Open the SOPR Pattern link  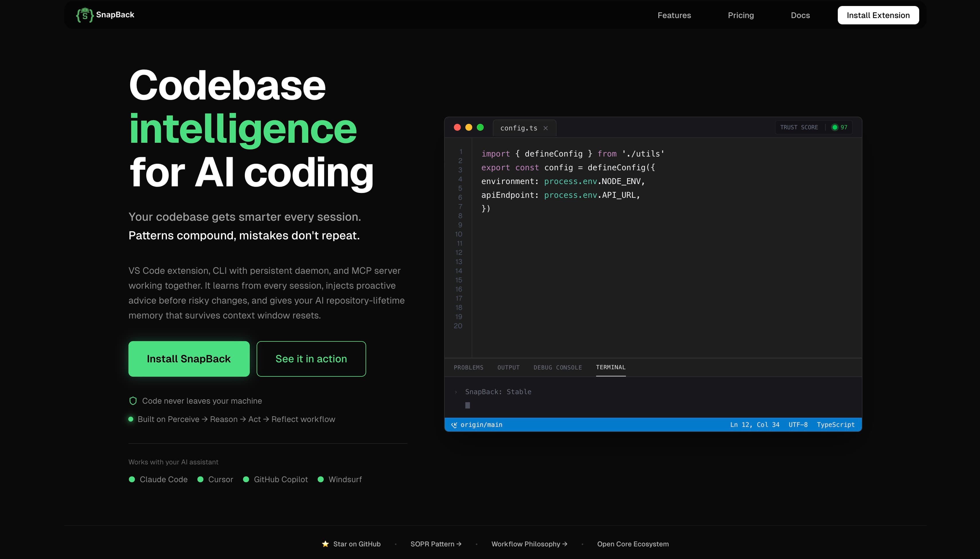point(436,544)
